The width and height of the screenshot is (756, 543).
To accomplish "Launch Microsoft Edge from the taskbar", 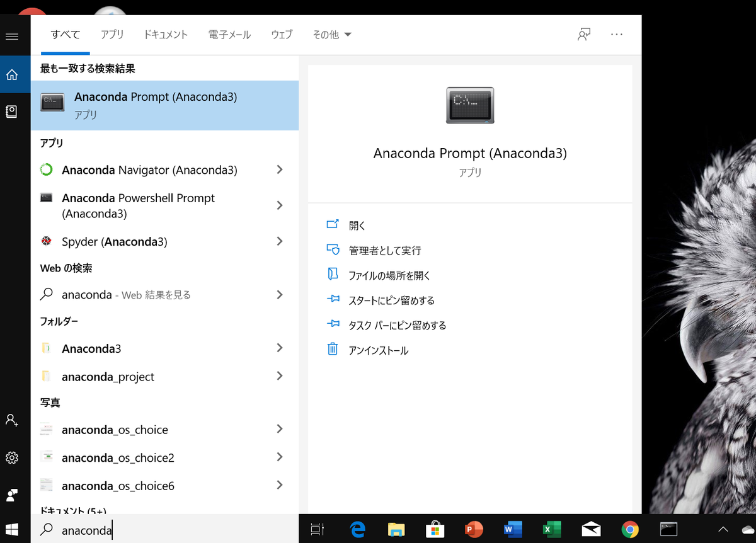I will 358,530.
